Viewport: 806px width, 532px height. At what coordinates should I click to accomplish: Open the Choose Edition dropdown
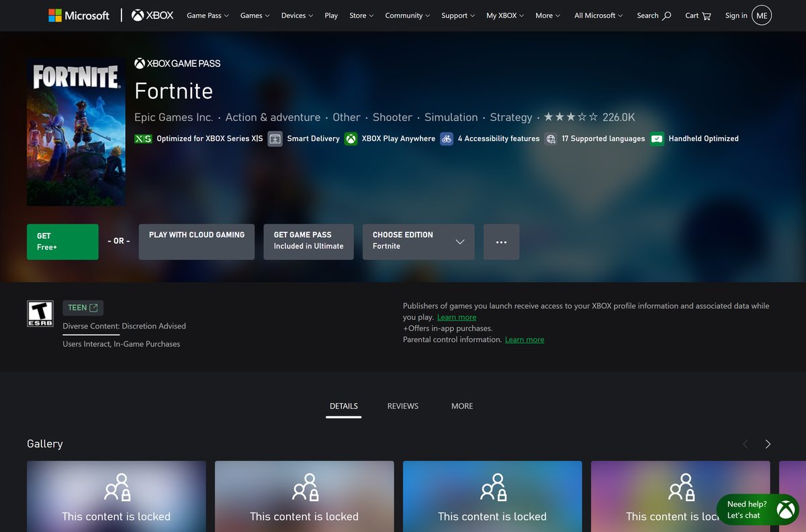418,242
